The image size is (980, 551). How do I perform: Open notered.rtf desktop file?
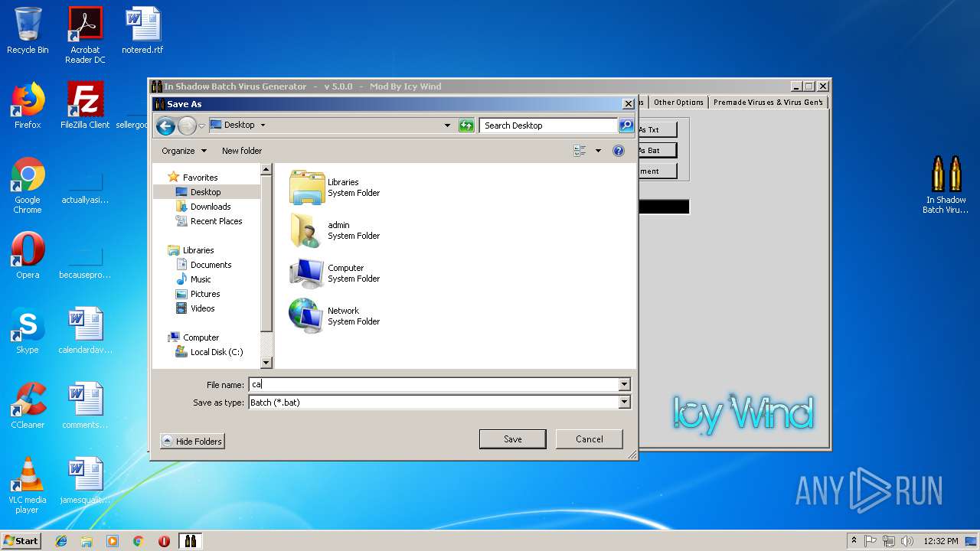(142, 31)
